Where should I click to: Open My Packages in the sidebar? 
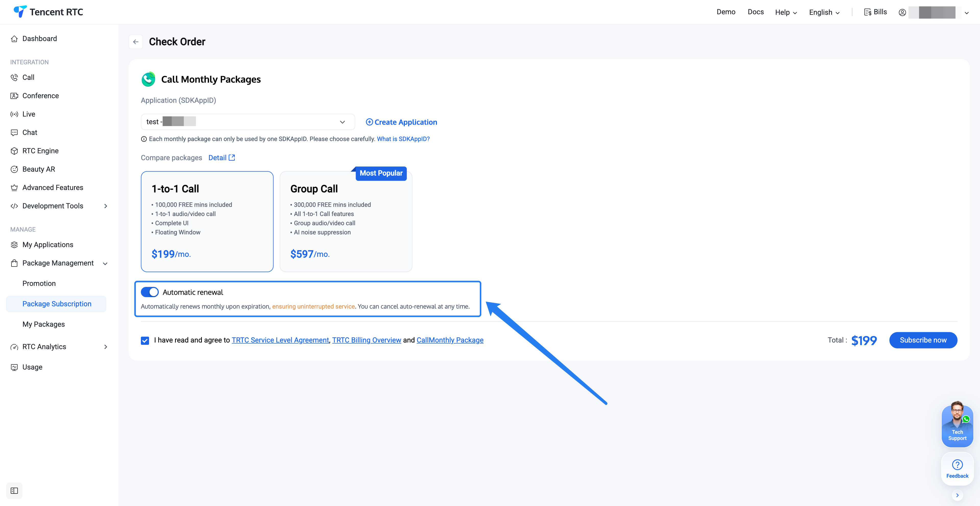pos(43,324)
